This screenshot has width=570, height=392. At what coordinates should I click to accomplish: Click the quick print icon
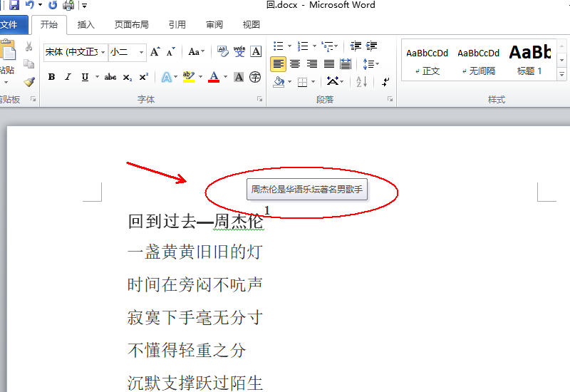tap(68, 5)
